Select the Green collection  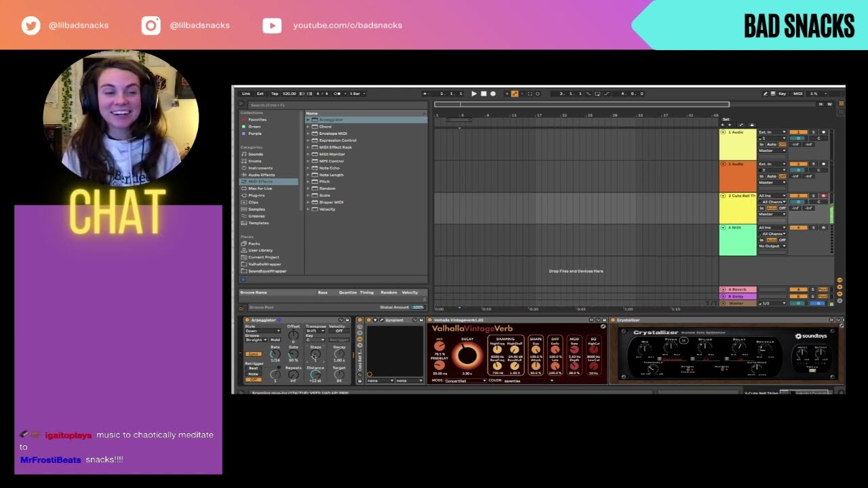click(x=254, y=127)
